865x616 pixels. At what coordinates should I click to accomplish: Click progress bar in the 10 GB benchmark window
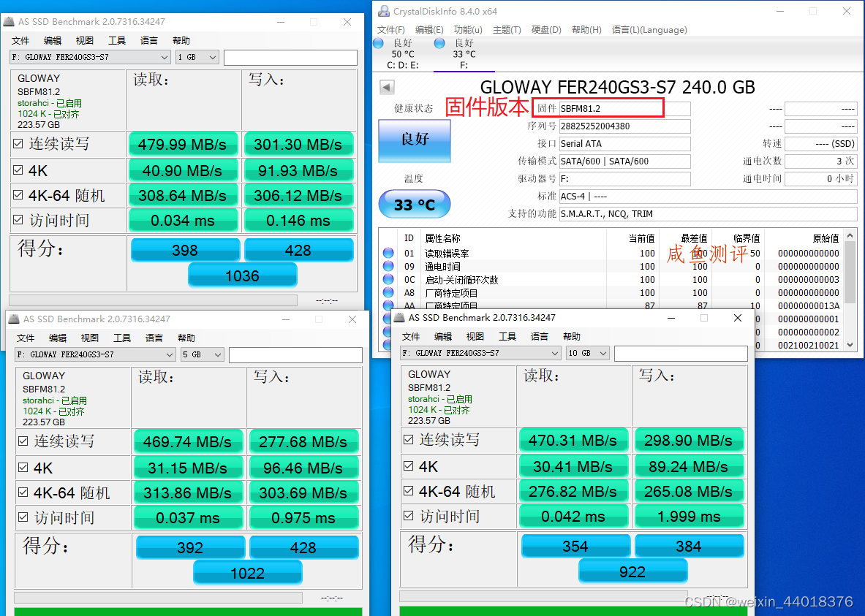(x=543, y=596)
